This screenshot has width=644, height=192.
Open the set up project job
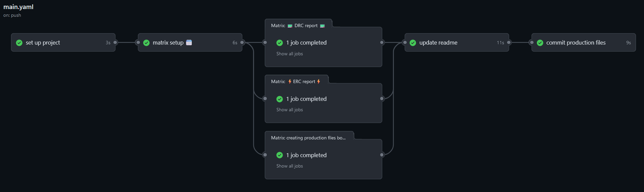click(x=43, y=43)
